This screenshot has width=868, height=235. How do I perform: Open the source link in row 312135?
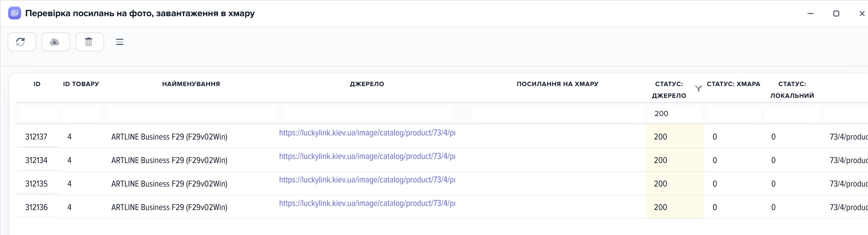tap(367, 179)
